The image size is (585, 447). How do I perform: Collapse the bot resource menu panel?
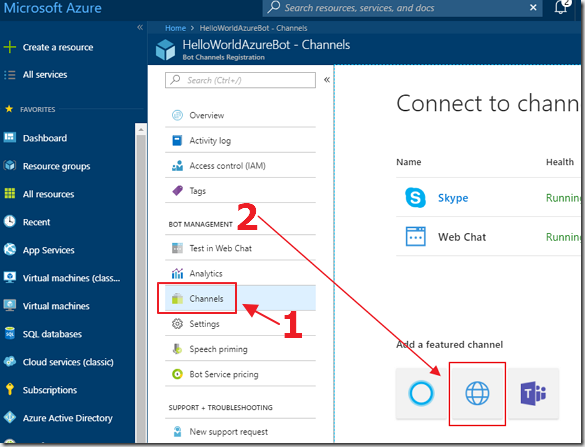tap(327, 79)
